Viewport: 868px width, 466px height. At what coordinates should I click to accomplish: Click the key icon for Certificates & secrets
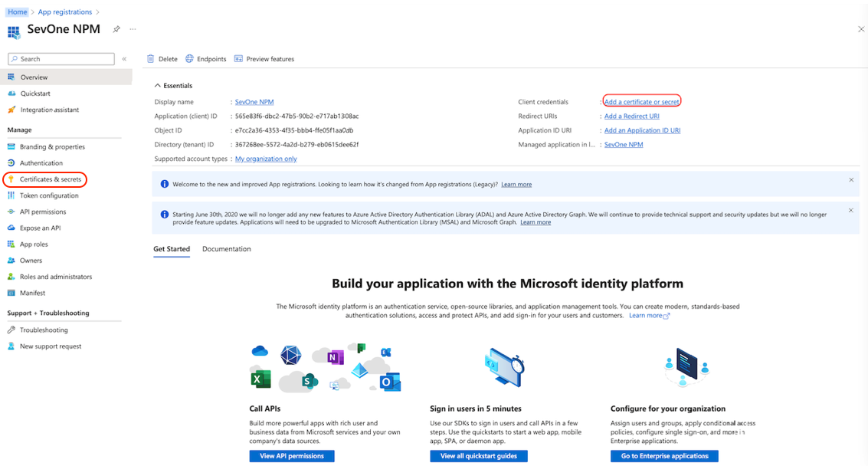click(11, 179)
